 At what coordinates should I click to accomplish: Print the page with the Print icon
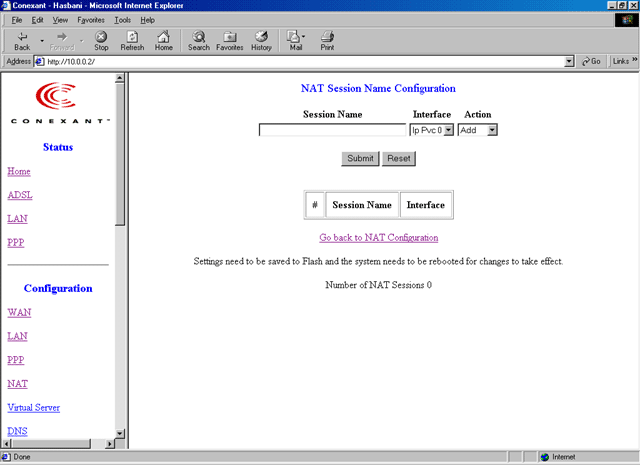point(327,41)
